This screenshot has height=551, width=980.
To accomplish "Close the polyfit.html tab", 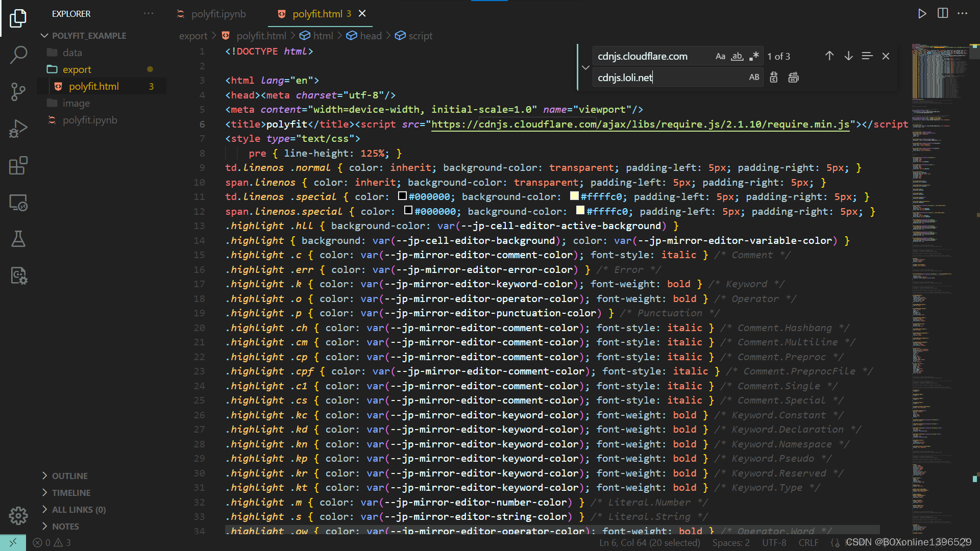I will tap(362, 14).
